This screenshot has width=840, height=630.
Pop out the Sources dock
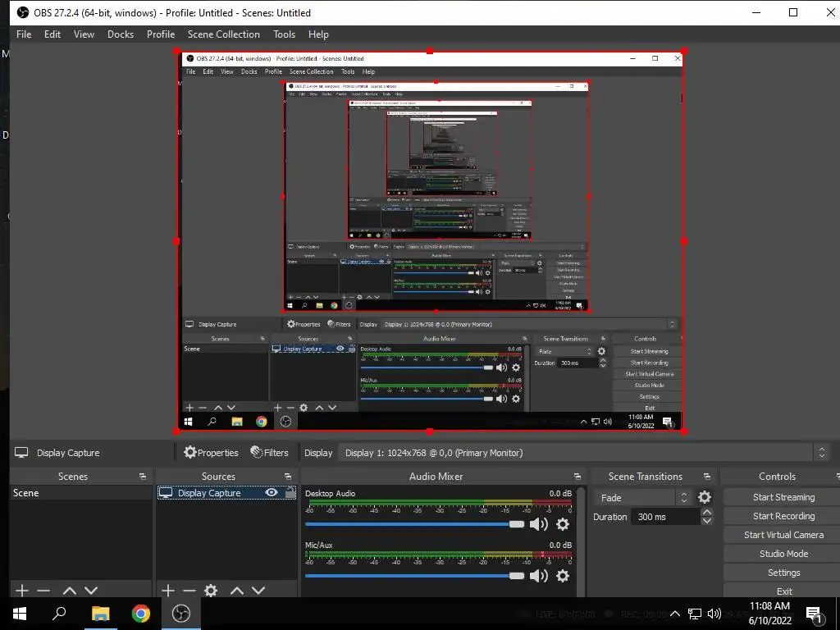288,477
